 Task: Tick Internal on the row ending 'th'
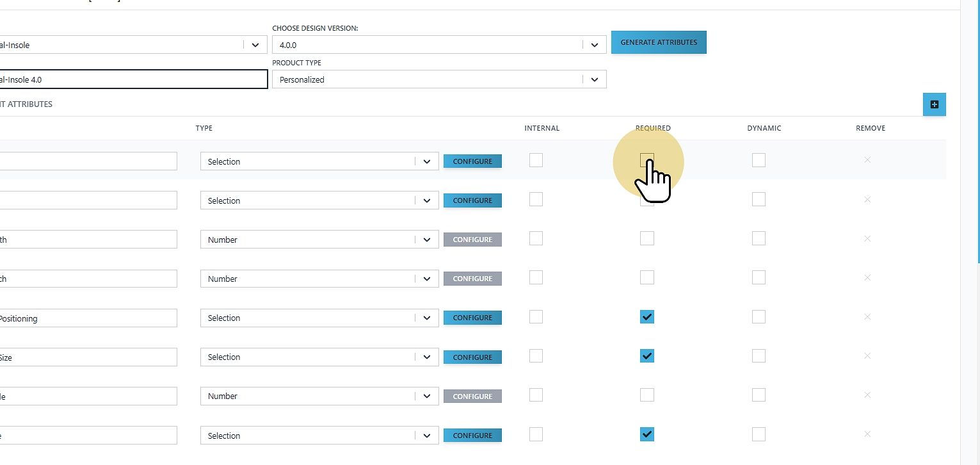(x=536, y=239)
